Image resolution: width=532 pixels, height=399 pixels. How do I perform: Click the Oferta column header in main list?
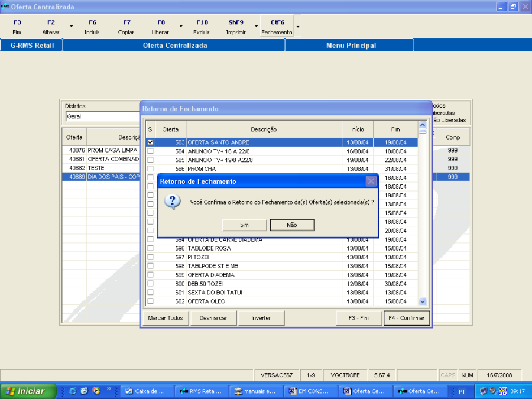tap(74, 137)
